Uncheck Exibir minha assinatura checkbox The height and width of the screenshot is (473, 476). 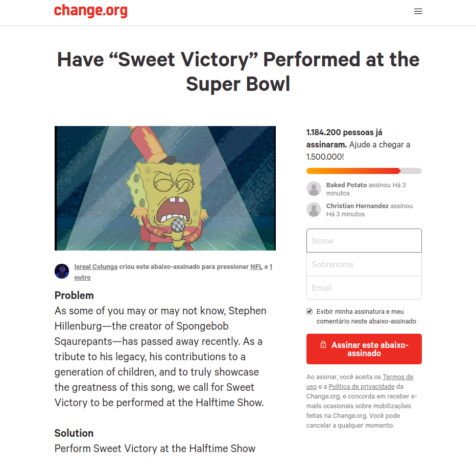click(310, 311)
